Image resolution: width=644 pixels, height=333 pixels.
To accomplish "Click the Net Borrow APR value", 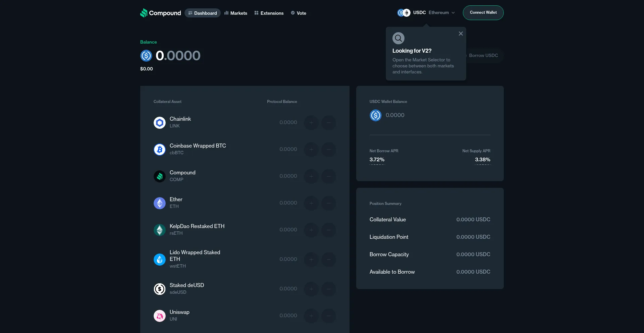I will pos(377,160).
